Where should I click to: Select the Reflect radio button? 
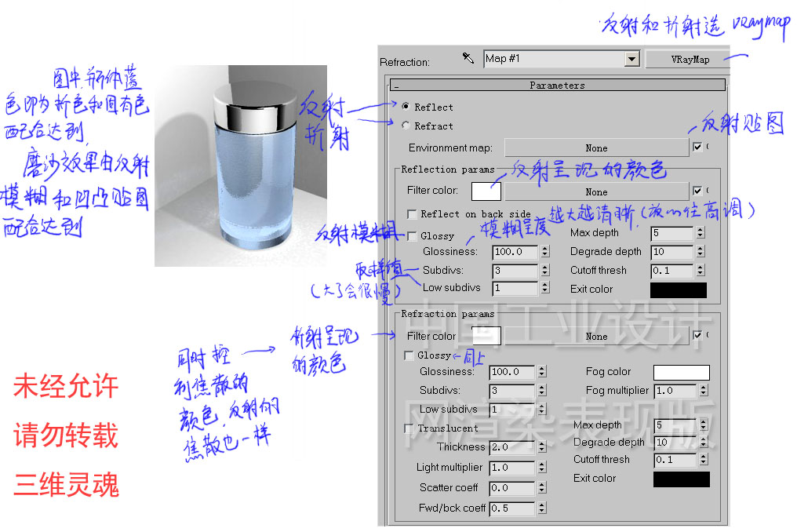pos(406,106)
